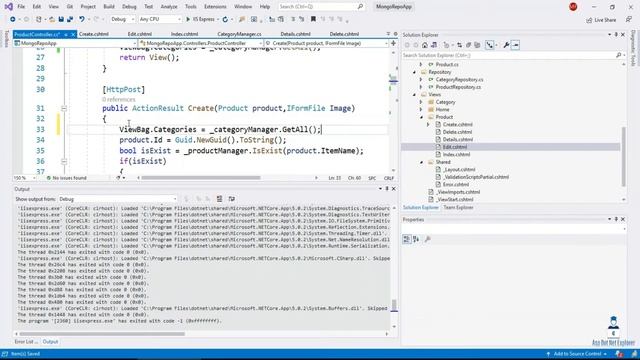Click Clear All icon in Output panel
640x360 pixels.
point(220,199)
